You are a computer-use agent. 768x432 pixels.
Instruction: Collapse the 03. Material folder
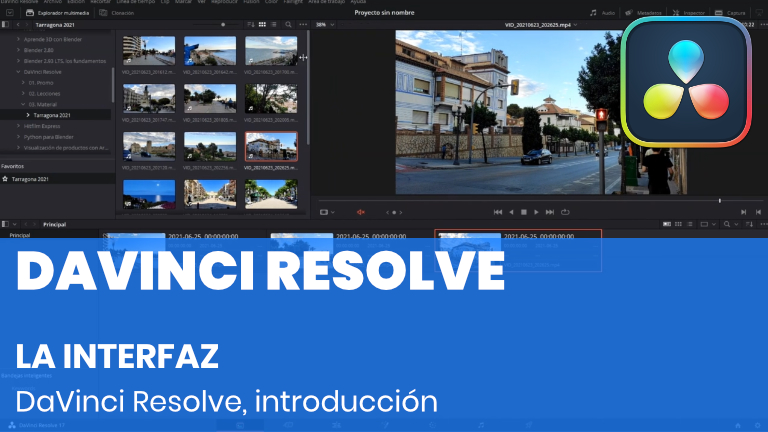(x=23, y=104)
